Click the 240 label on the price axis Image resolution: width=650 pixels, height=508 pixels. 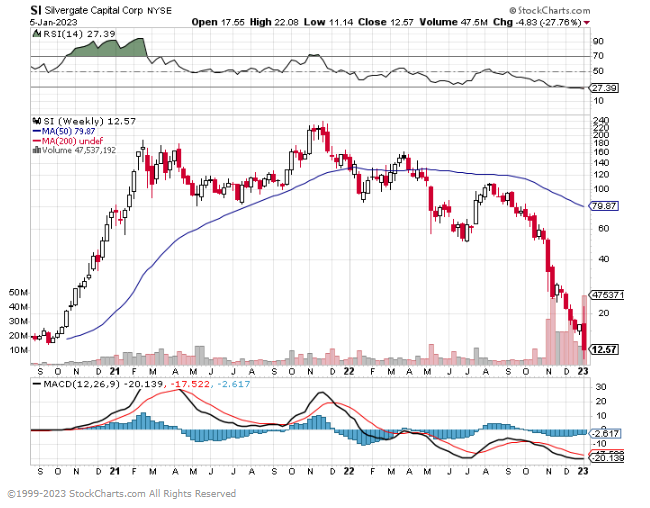601,121
